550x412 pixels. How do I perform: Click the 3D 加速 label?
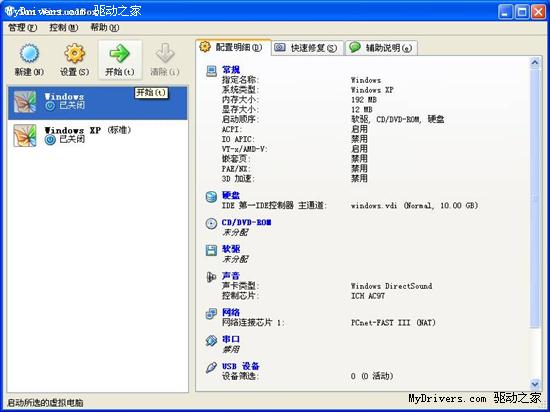[238, 178]
